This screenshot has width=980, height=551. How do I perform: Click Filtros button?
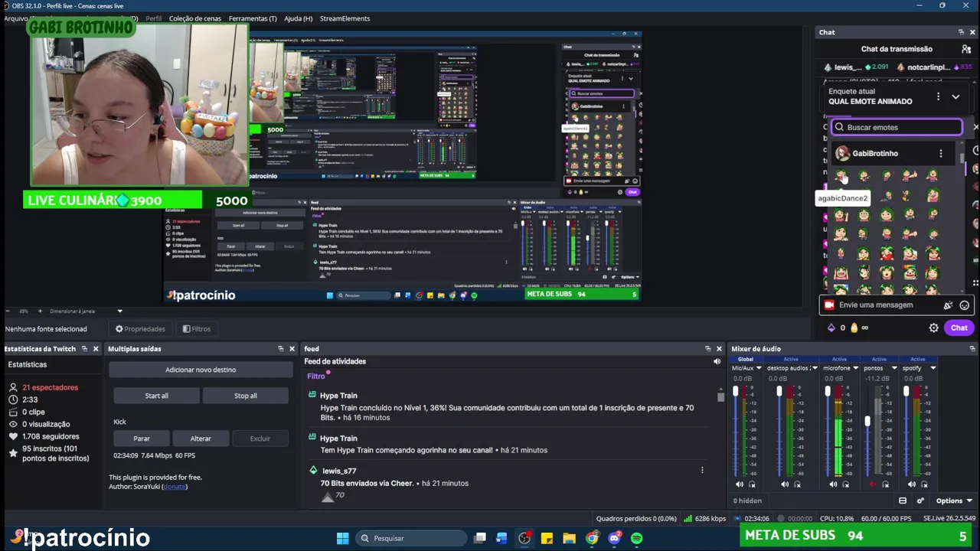(196, 329)
